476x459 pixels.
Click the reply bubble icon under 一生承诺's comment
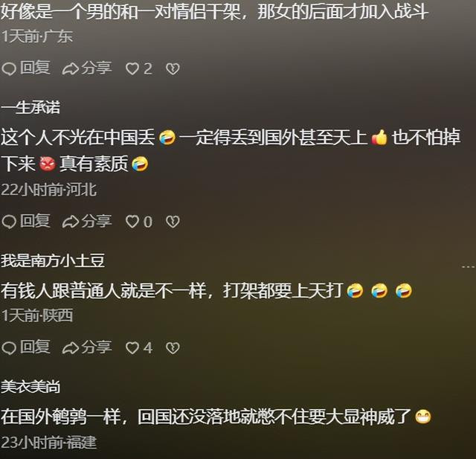pyautogui.click(x=9, y=222)
